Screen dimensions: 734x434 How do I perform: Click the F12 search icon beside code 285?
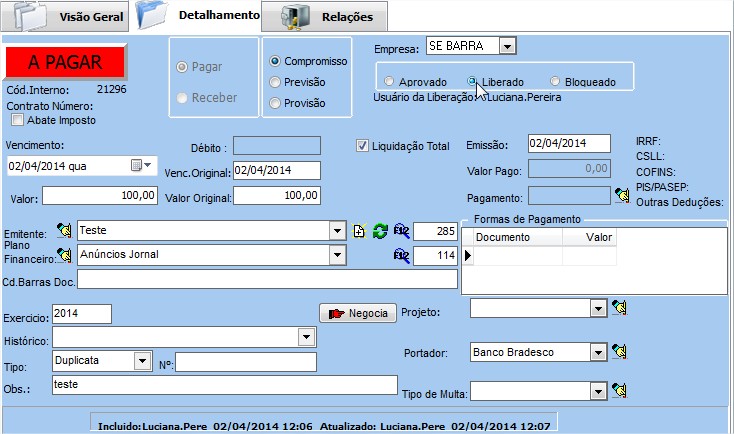click(x=401, y=231)
